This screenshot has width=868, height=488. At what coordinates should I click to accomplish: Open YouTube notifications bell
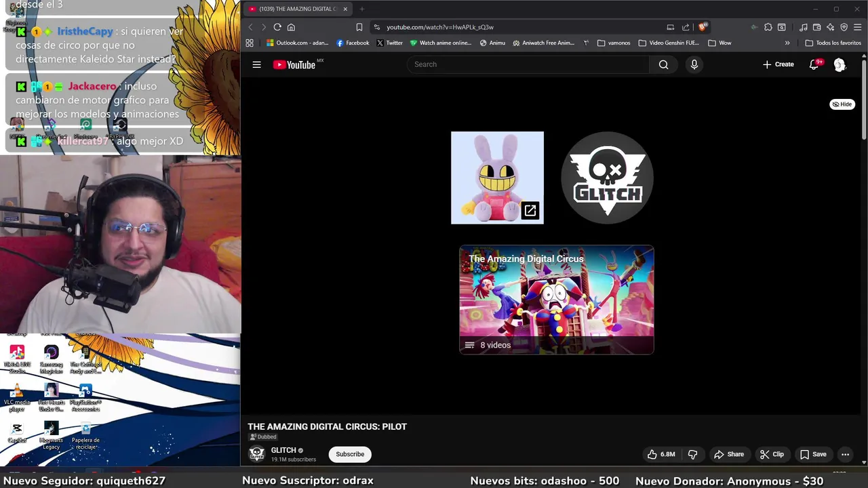(x=814, y=64)
